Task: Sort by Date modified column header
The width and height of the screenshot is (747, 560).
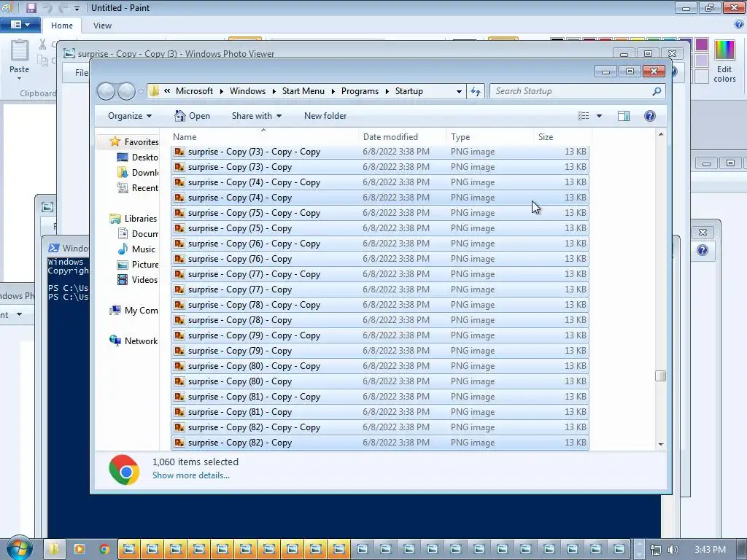Action: [402, 136]
